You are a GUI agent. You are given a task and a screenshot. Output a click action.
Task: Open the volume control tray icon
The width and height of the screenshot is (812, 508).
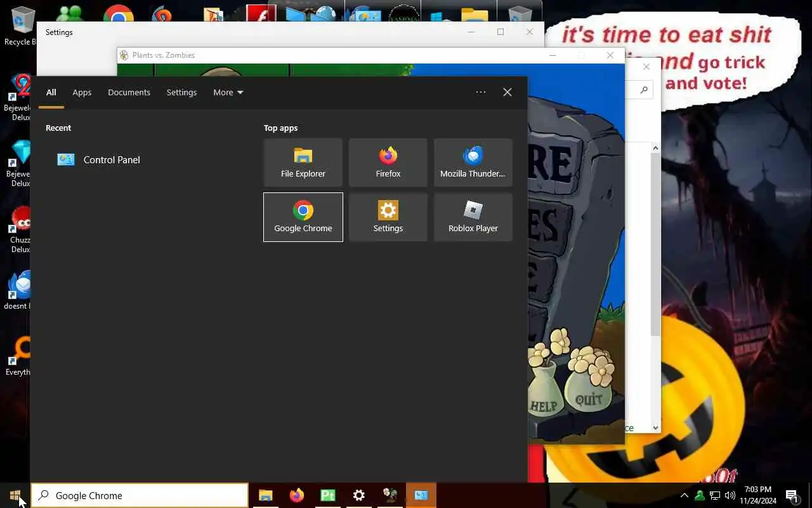[x=730, y=495]
